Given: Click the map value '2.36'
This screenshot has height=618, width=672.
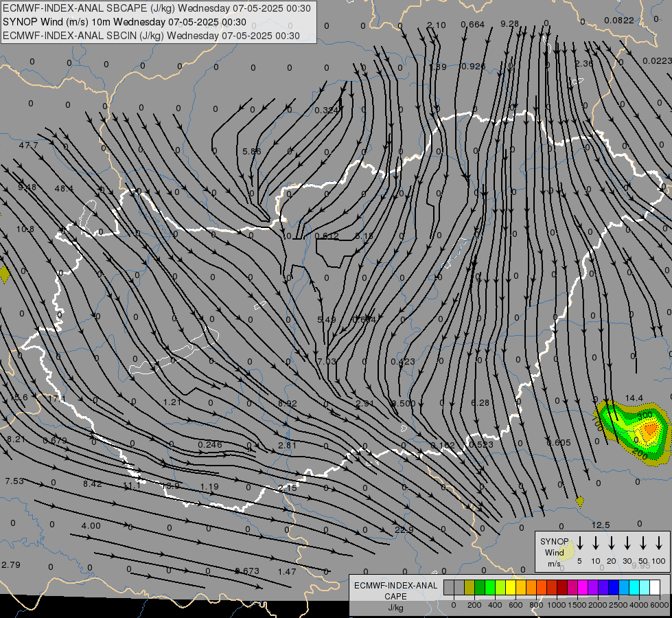Looking at the screenshot, I should pos(583,63).
